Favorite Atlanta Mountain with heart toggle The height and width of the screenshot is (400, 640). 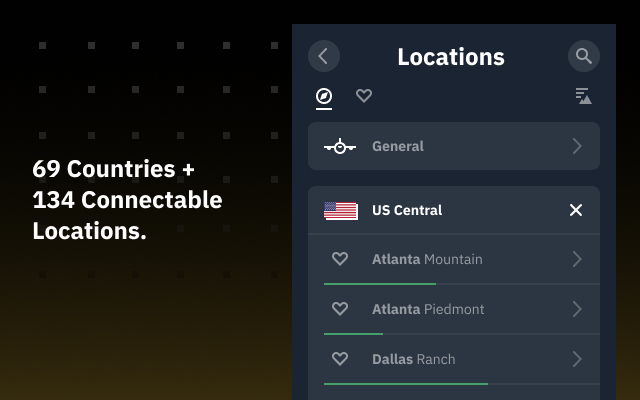[x=340, y=259]
